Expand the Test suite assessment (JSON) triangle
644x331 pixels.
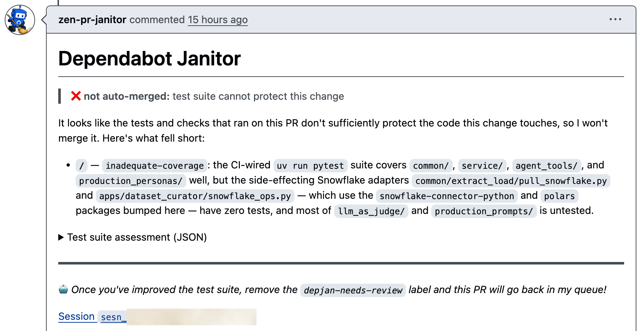point(61,237)
